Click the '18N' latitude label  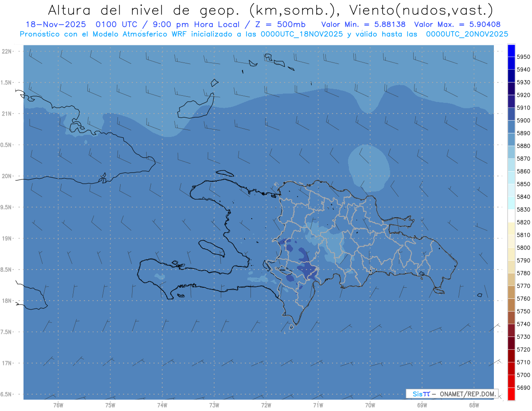[x=7, y=301]
